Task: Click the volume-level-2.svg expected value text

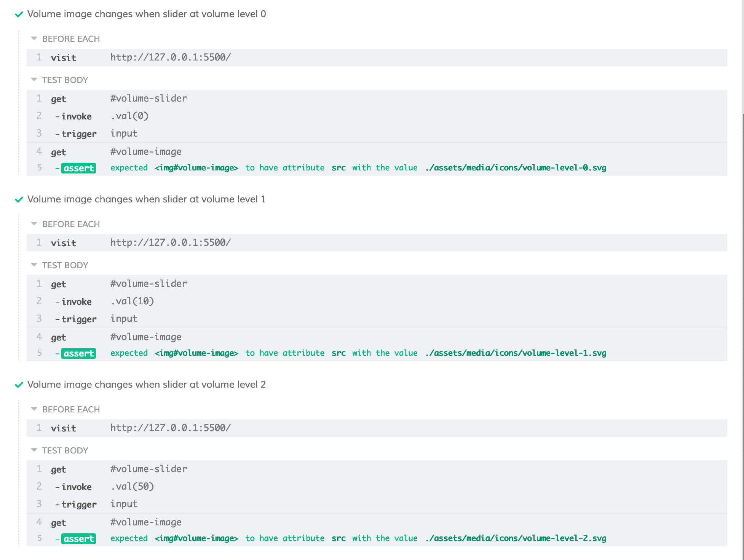Action: click(516, 538)
